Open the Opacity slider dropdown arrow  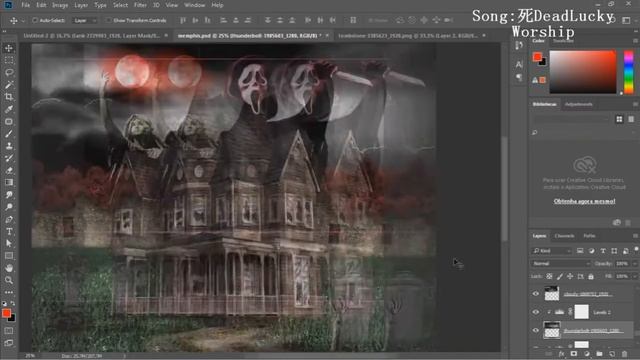tap(635, 264)
